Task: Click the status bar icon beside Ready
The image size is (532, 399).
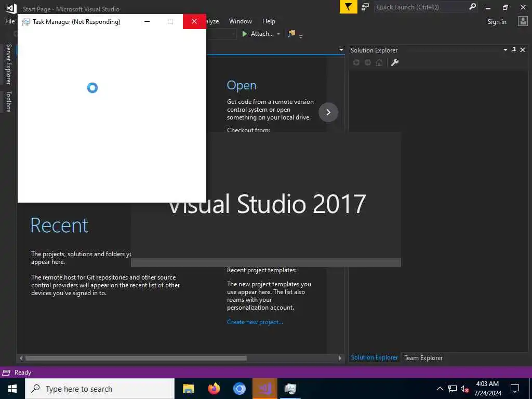Action: point(6,373)
